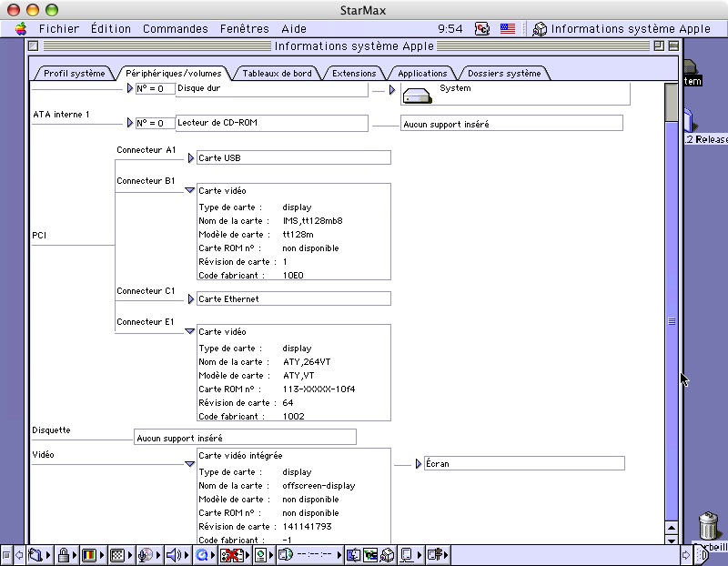728x566 pixels.
Task: Open the Aide menu
Action: coord(294,29)
